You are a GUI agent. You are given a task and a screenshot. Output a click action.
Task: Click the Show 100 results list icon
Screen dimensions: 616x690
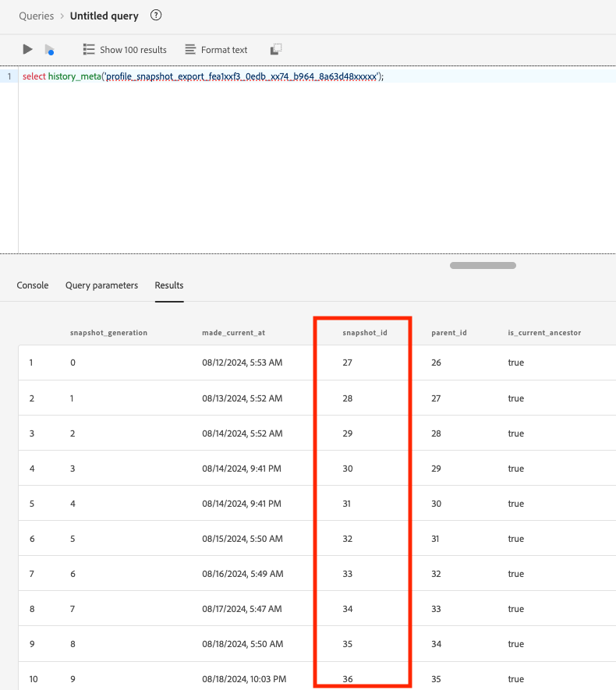pos(89,50)
